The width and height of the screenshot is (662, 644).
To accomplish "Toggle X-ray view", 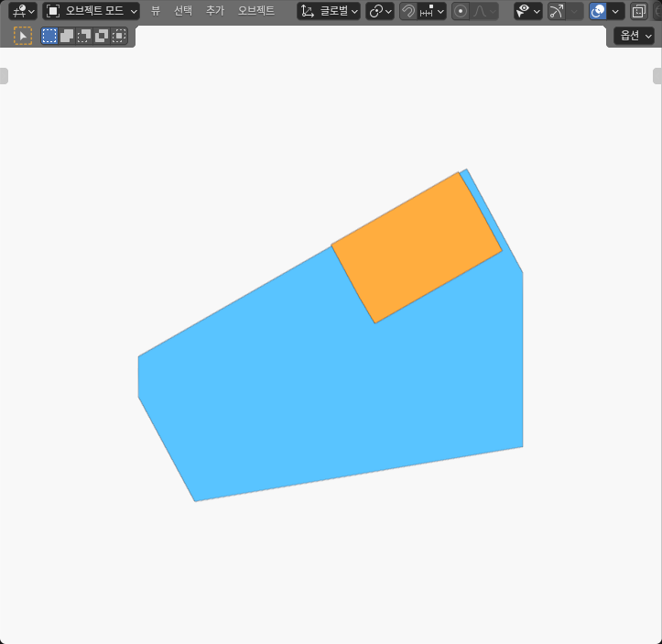I will pos(639,11).
